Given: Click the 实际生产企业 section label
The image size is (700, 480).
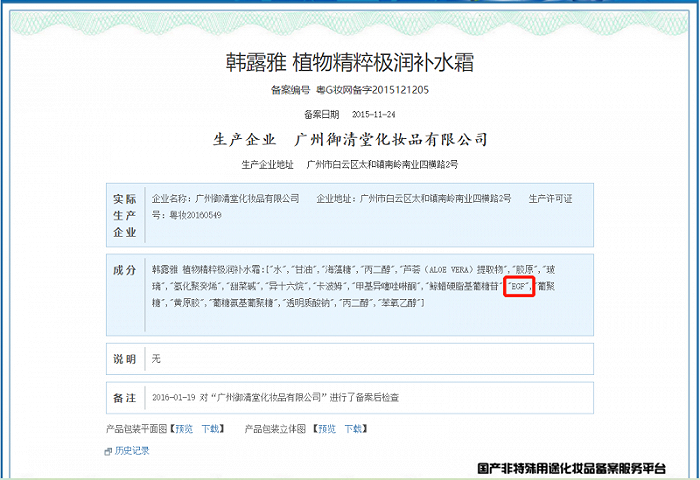Looking at the screenshot, I should point(125,215).
